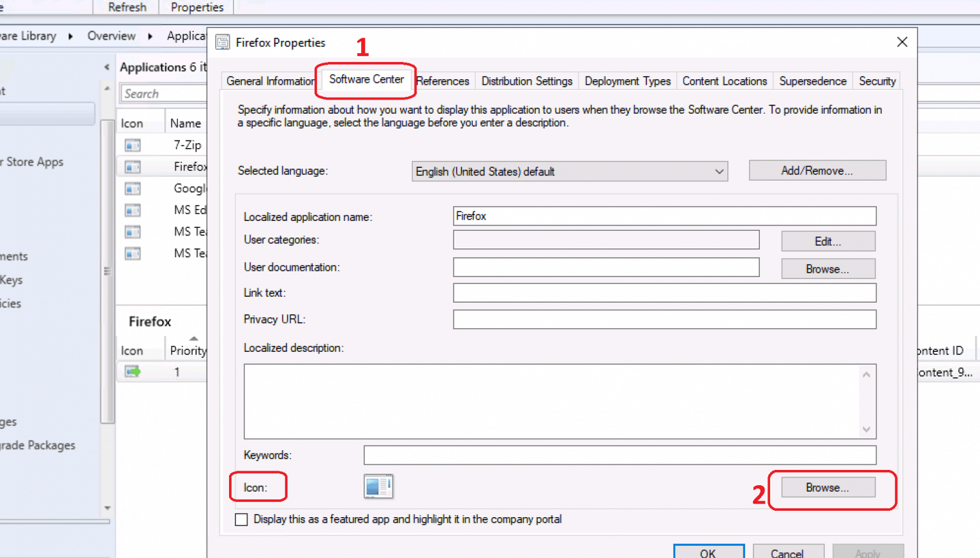Screen dimensions: 980x558
Task: Click the Firefox icon in the applications list
Action: click(132, 167)
